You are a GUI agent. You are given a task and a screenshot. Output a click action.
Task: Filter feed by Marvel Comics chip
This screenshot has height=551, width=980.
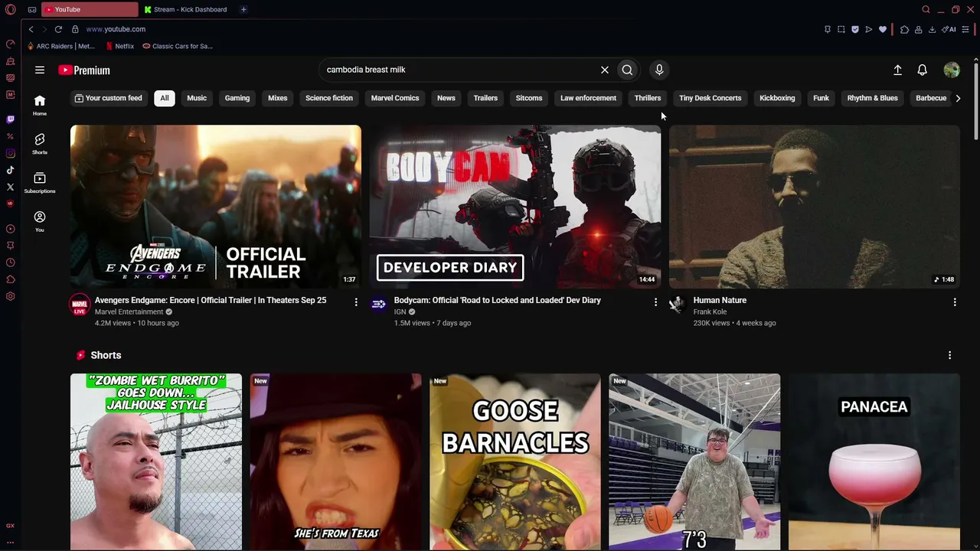(395, 98)
